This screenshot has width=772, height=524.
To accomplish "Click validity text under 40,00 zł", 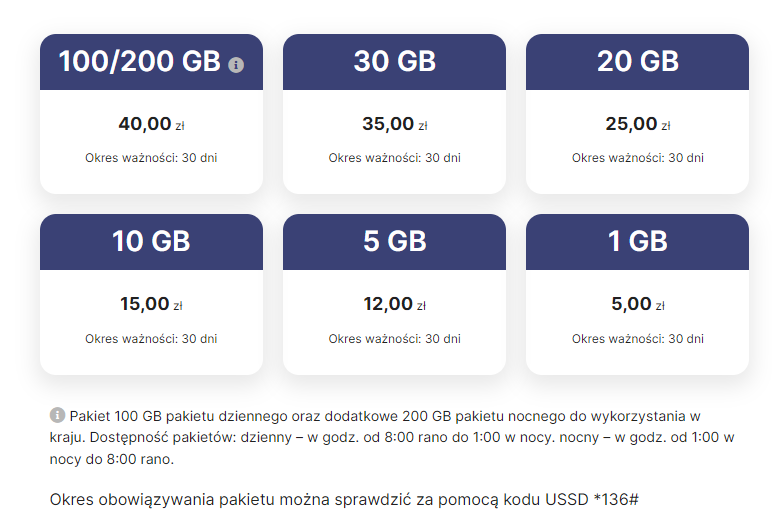I will pyautogui.click(x=151, y=158).
